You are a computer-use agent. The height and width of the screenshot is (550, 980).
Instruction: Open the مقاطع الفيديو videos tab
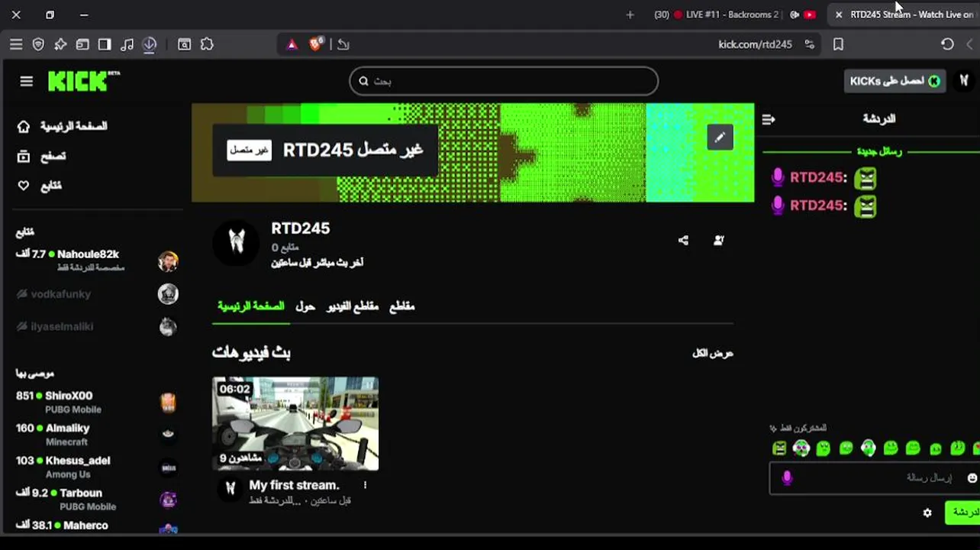tap(353, 306)
